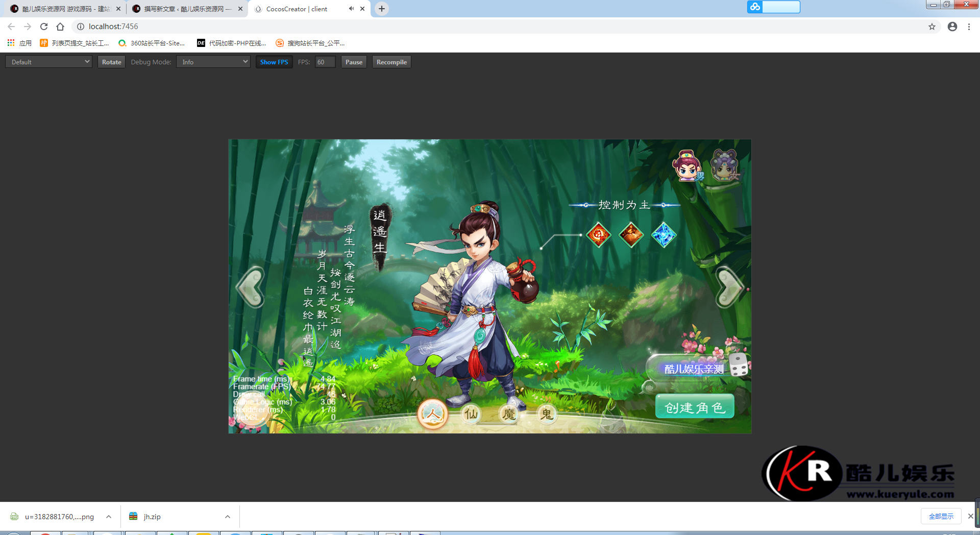Expand options for jh.zip download
The width and height of the screenshot is (980, 535).
click(228, 517)
